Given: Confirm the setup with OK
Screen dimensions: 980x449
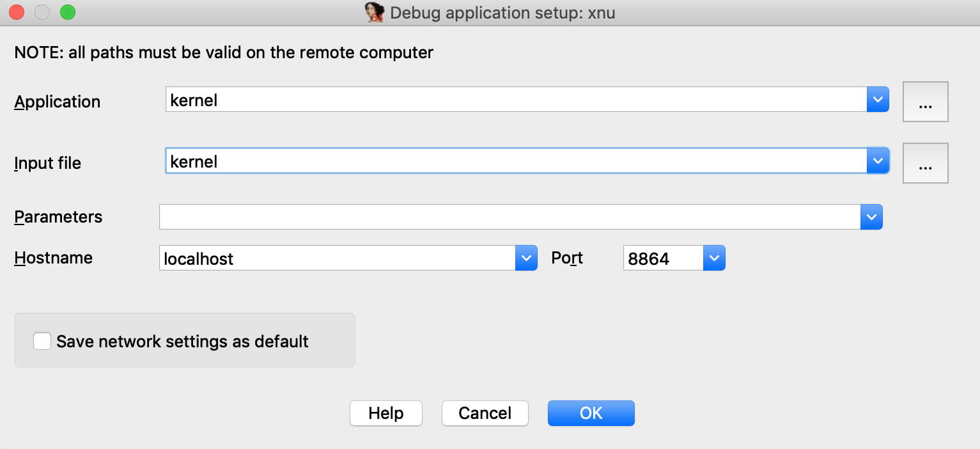Looking at the screenshot, I should pyautogui.click(x=591, y=413).
